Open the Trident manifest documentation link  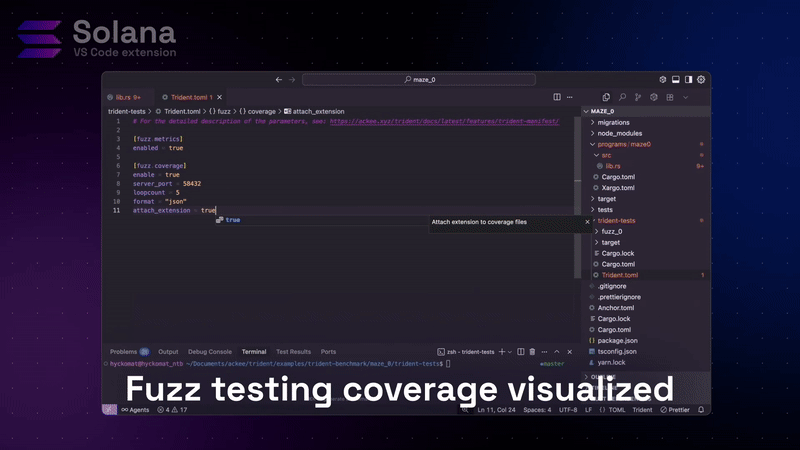click(x=444, y=121)
